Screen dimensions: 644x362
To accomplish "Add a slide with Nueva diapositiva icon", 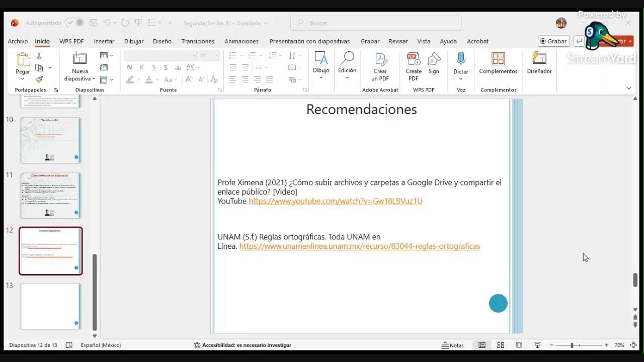I will click(79, 59).
